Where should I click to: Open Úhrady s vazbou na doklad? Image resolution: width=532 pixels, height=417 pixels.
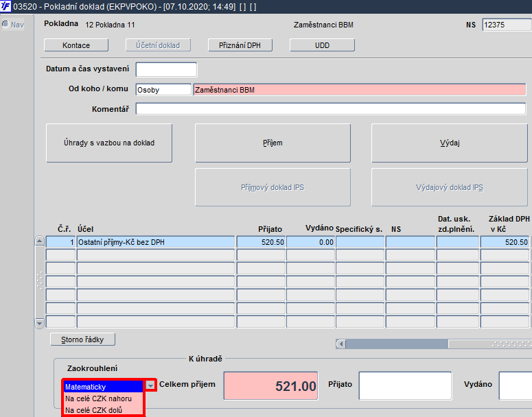click(109, 143)
